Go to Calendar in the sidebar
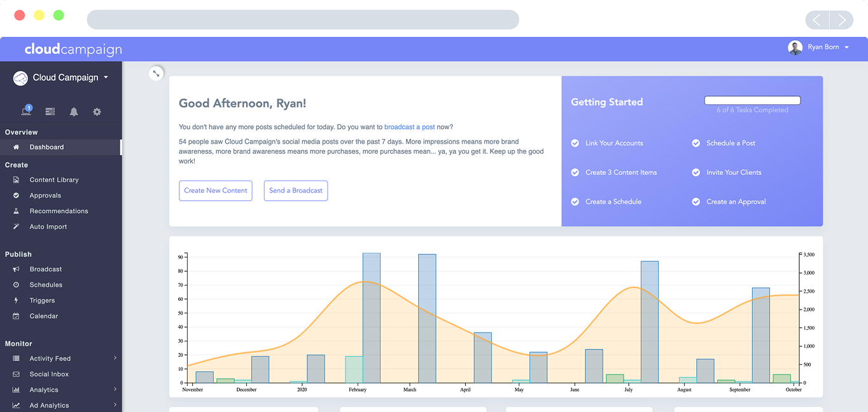The image size is (868, 412). (x=44, y=316)
